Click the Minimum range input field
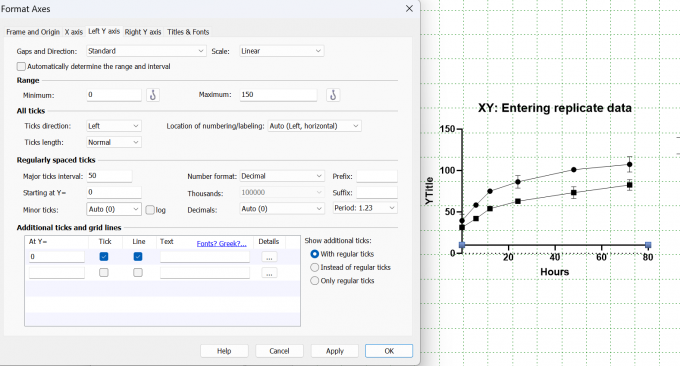The image size is (680, 366). [114, 95]
